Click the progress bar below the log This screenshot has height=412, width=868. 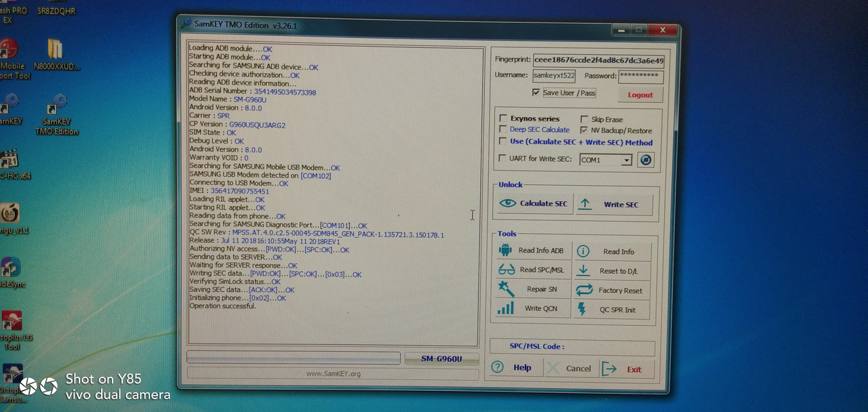point(293,358)
